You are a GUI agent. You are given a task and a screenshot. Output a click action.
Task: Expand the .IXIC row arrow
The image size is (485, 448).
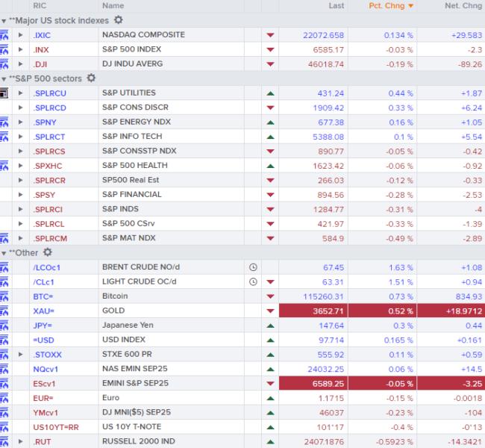coord(20,34)
